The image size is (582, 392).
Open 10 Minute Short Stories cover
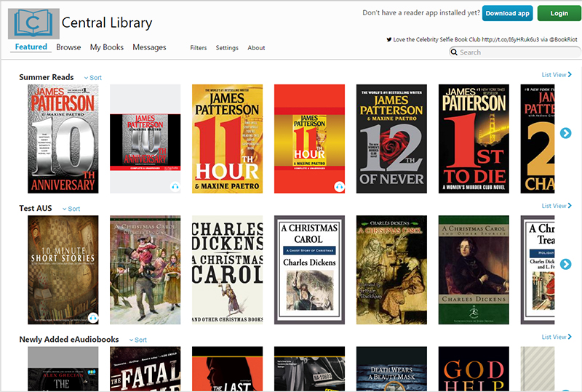[x=63, y=270]
